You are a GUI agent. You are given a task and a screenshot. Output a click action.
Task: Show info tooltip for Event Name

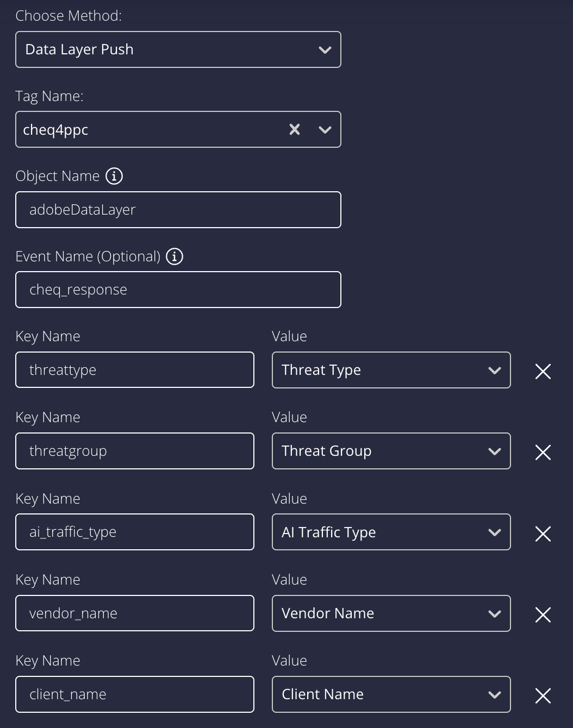175,256
